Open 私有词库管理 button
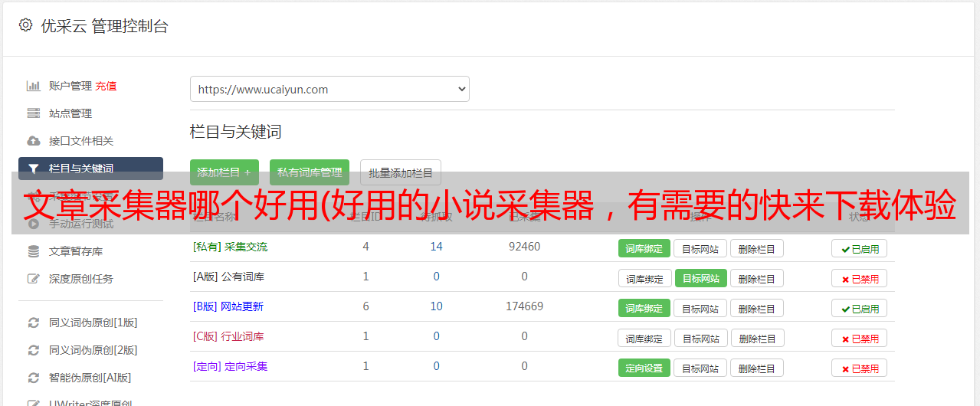This screenshot has height=406, width=980. tap(310, 172)
